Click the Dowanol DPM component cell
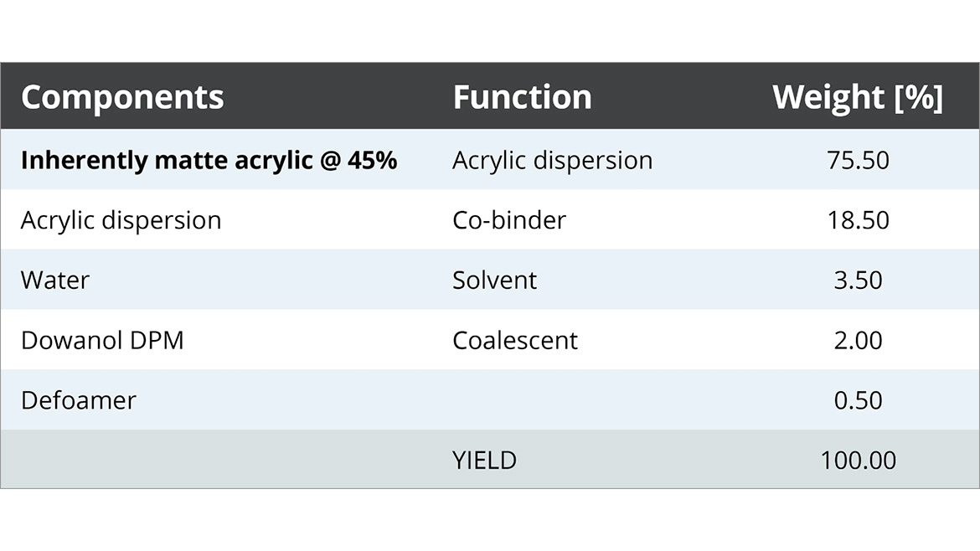980x551 pixels. click(102, 340)
